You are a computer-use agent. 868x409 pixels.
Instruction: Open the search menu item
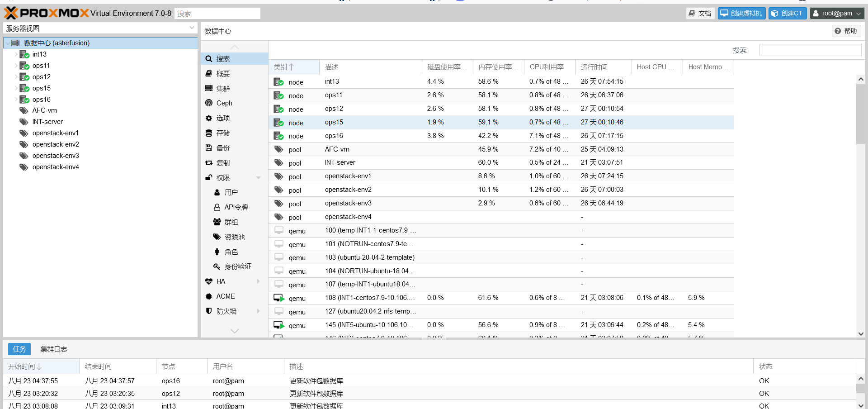[234, 59]
